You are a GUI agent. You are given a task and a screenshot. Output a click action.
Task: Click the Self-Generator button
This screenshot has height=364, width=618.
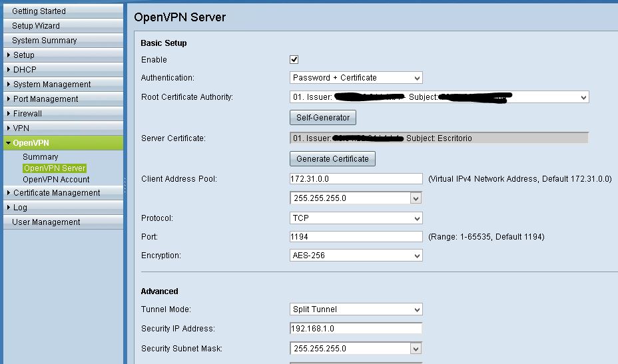tap(323, 117)
